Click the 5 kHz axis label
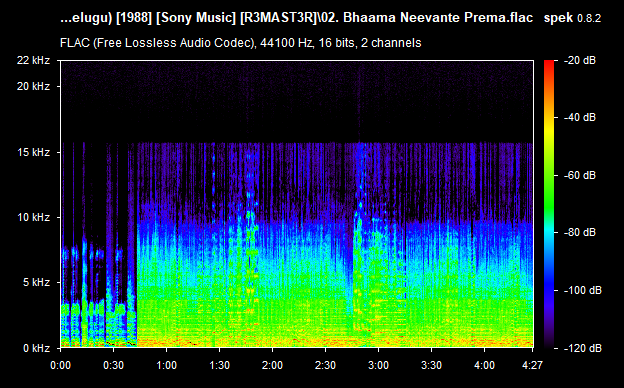This screenshot has width=624, height=388. pos(36,283)
